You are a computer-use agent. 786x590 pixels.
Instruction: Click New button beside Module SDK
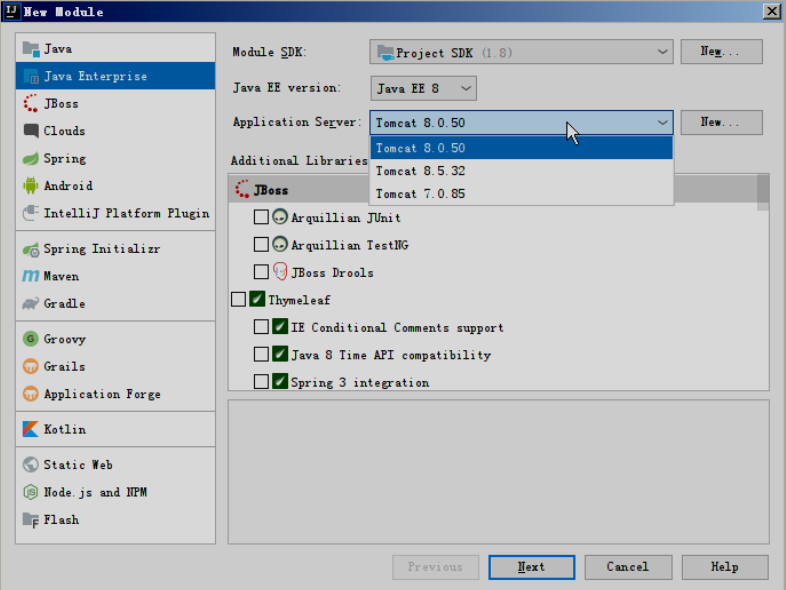721,52
